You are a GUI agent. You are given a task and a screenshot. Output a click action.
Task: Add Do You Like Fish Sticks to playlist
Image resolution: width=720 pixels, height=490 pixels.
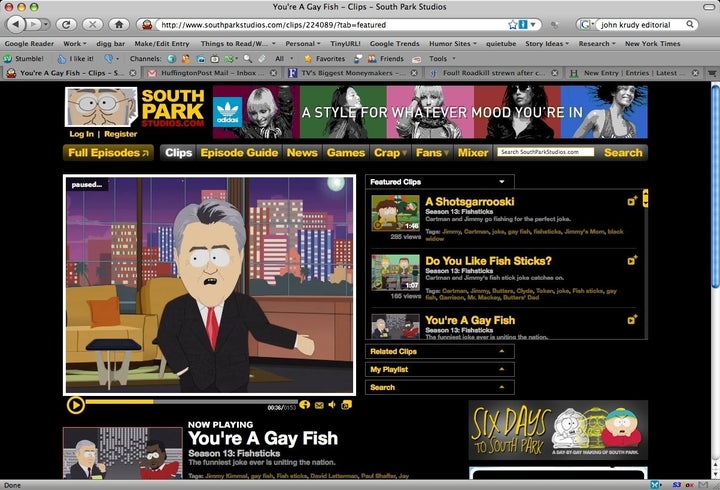(x=632, y=260)
